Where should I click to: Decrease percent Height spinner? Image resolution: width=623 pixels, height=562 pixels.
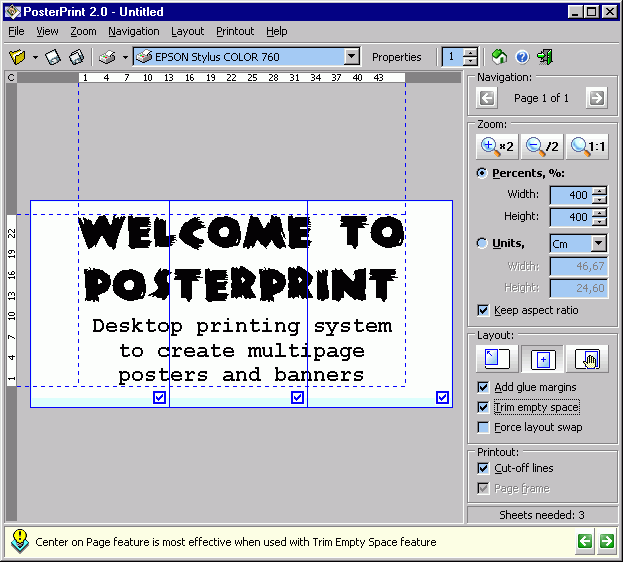pos(599,222)
